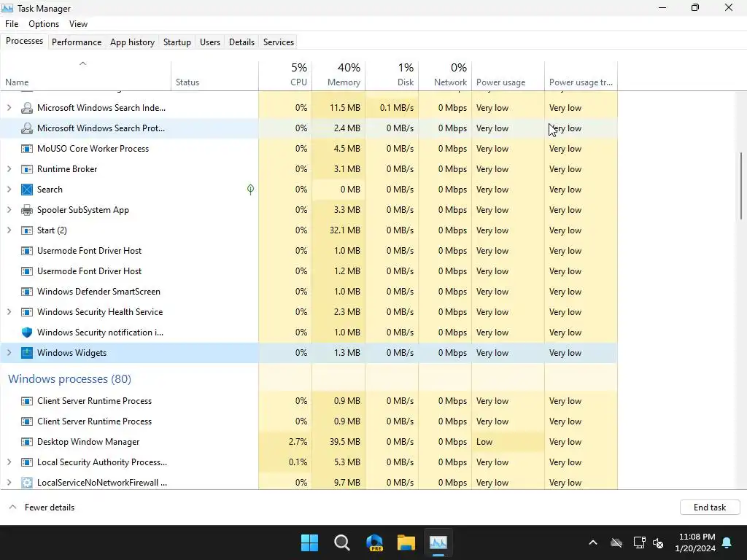Click the End task button
The width and height of the screenshot is (747, 560).
[x=710, y=507]
